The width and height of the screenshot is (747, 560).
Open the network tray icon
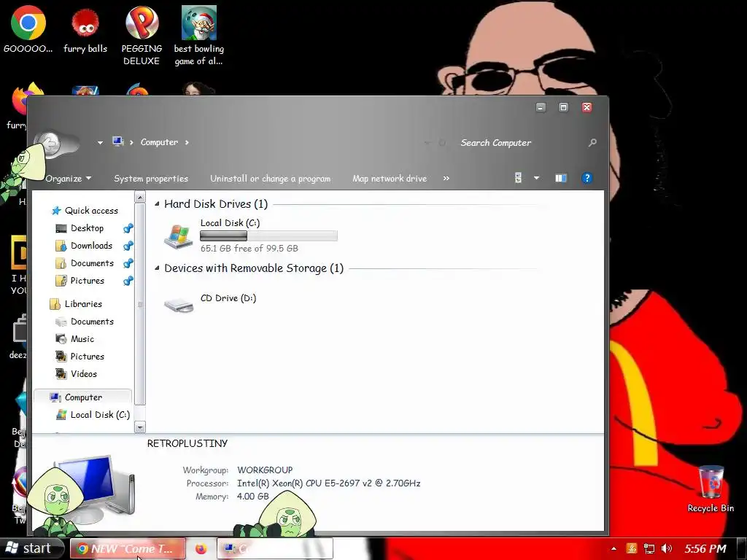click(x=649, y=549)
